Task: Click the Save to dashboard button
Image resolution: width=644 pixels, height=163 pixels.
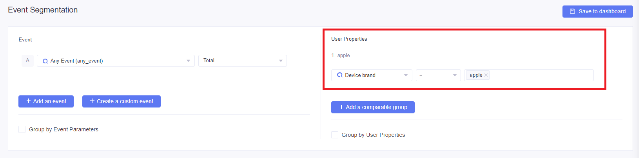Action: tap(598, 11)
